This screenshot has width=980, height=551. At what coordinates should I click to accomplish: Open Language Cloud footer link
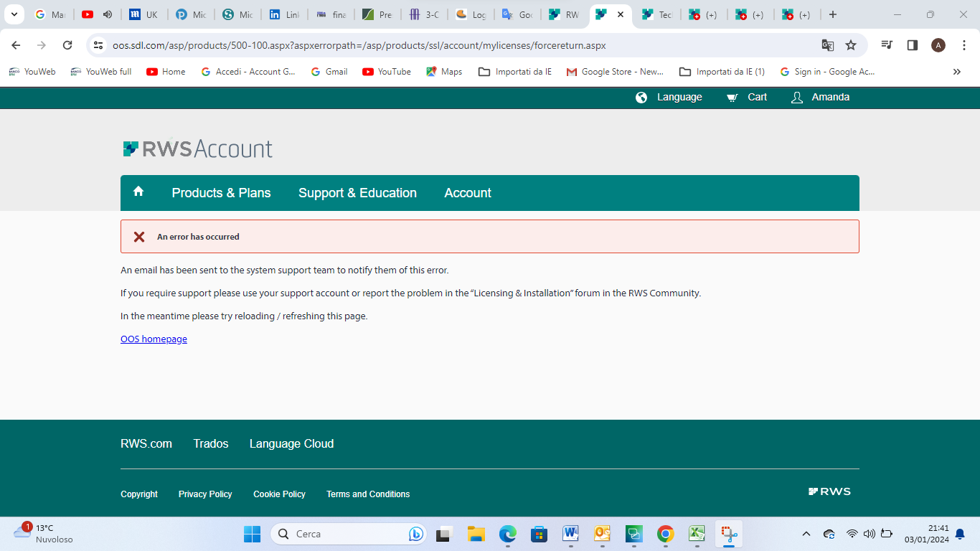tap(291, 444)
